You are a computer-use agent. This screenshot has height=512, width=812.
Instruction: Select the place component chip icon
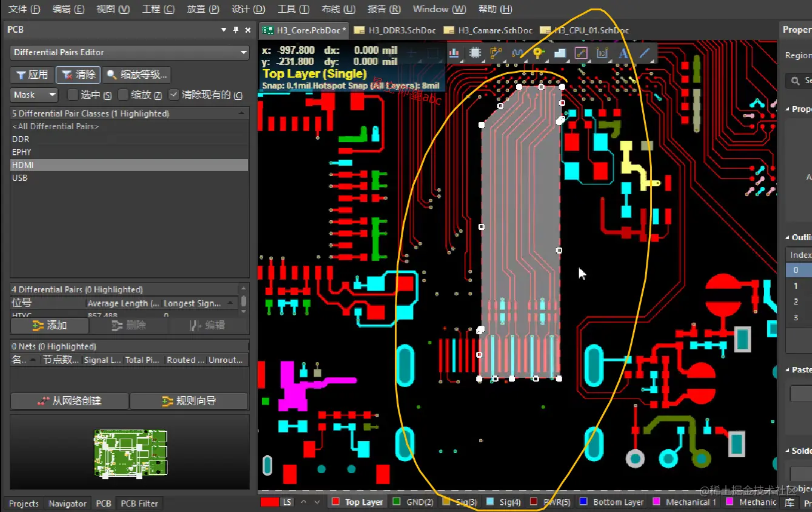tap(475, 53)
